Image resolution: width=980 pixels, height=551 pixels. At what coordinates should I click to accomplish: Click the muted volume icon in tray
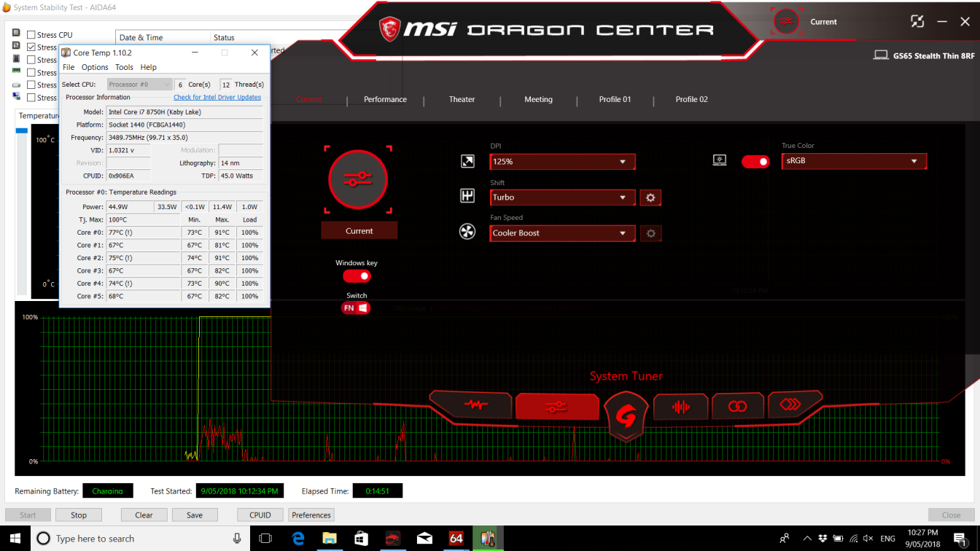869,539
